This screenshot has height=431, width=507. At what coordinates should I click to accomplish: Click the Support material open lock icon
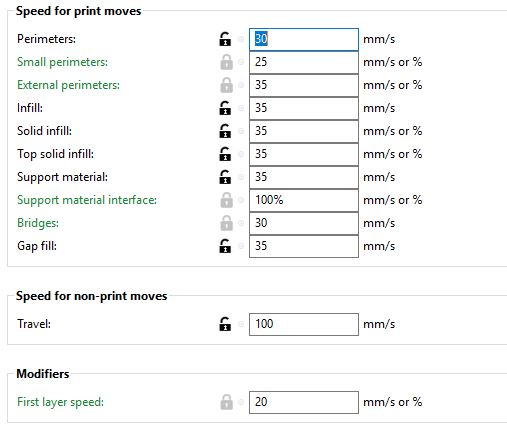click(225, 177)
